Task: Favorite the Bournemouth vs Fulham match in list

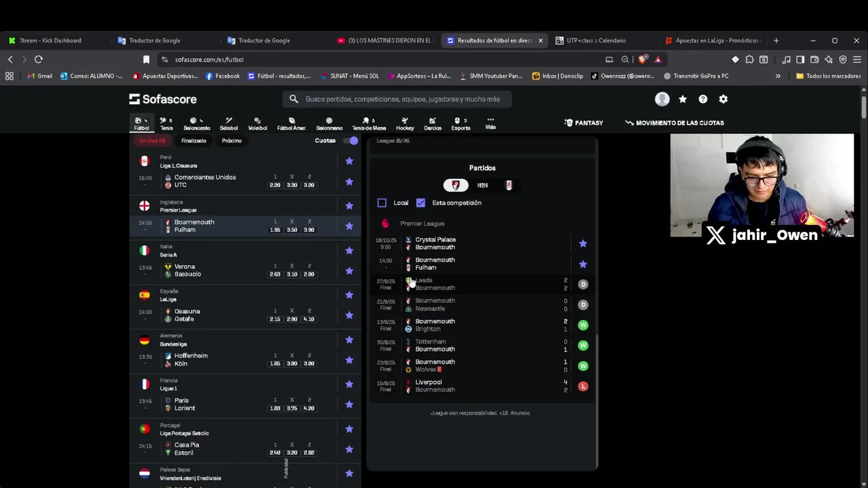Action: pos(349,226)
